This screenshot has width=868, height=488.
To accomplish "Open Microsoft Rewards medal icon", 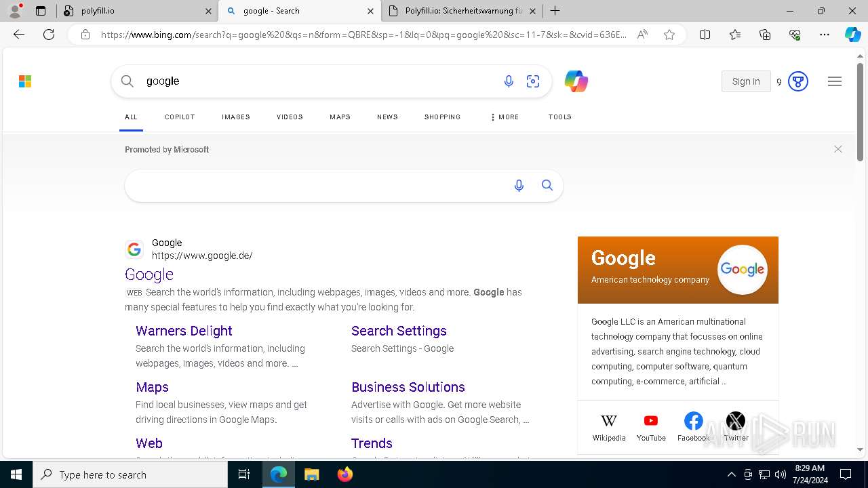I will pyautogui.click(x=798, y=81).
